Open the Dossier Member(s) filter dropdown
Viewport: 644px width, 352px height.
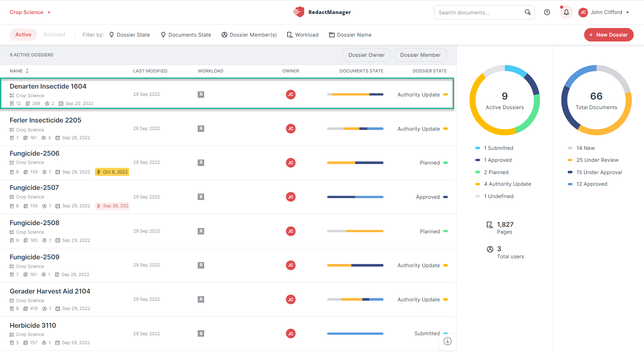tap(249, 35)
